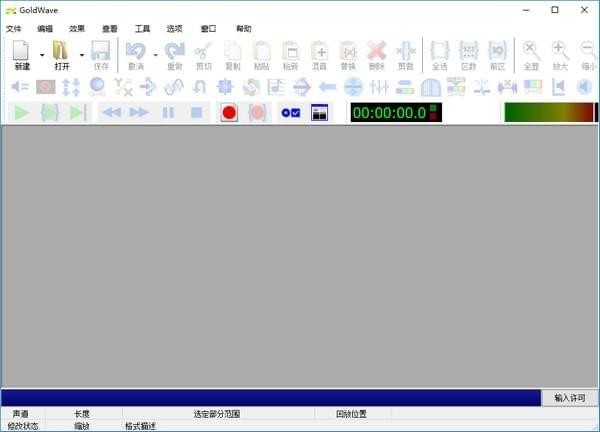Click the Select All (全选) icon
The width and height of the screenshot is (600, 432).
[x=439, y=51]
